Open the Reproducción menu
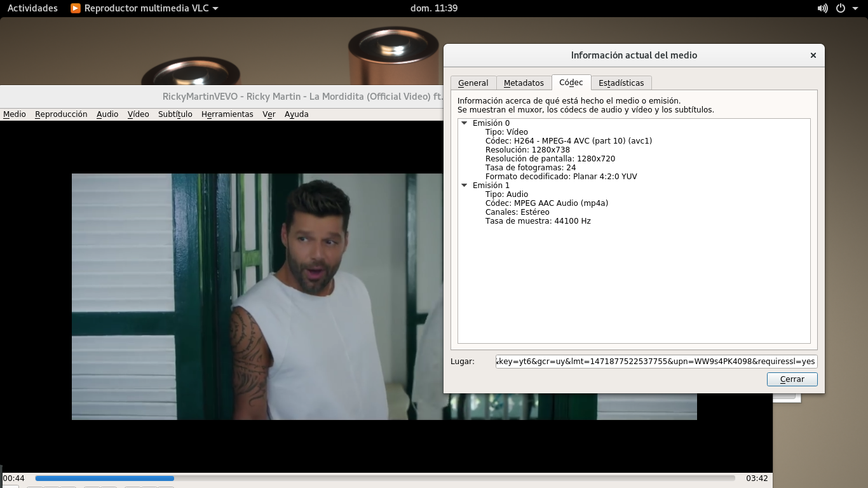Image resolution: width=868 pixels, height=488 pixels. (61, 114)
